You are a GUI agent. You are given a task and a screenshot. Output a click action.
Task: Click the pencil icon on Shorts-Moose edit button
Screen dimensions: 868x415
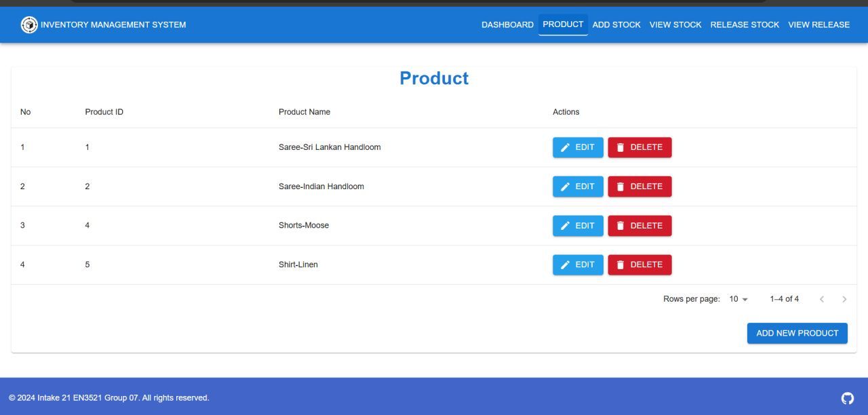(566, 225)
